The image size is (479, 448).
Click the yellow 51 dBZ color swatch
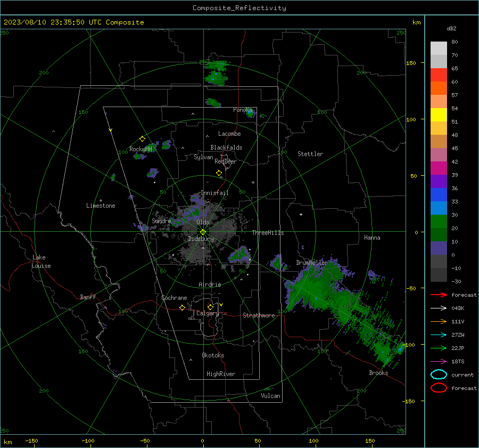[439, 115]
